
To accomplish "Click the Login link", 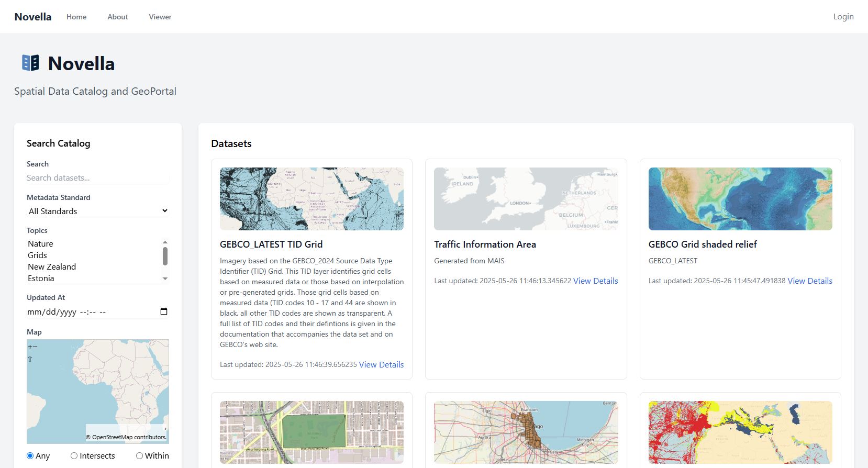I will (843, 17).
